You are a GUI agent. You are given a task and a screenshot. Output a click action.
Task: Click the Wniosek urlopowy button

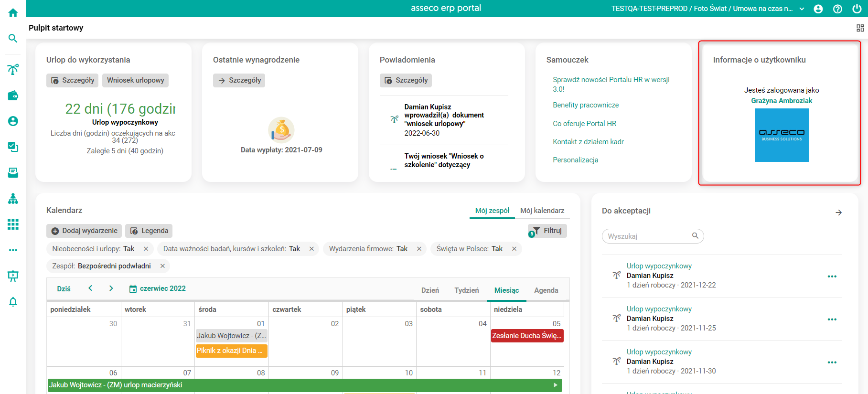pos(136,80)
